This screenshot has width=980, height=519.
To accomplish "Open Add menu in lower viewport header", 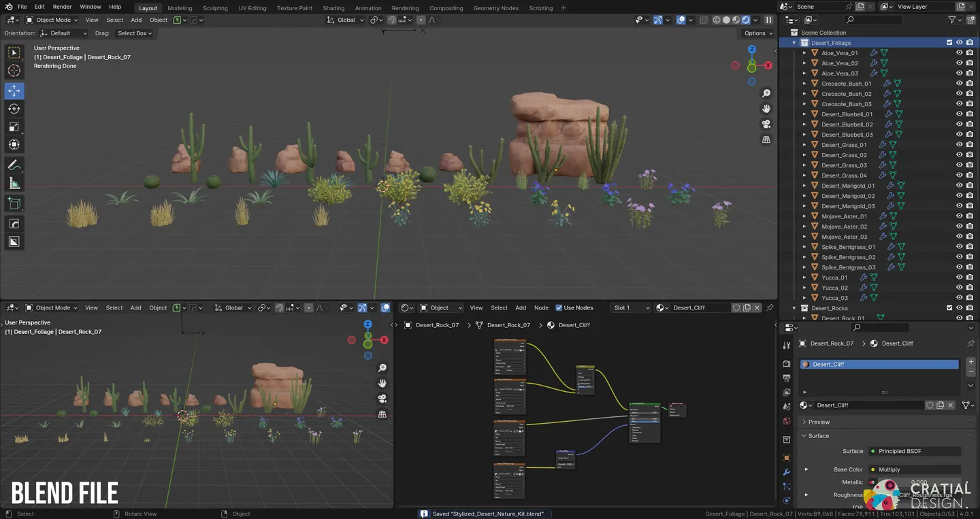I will tap(135, 308).
